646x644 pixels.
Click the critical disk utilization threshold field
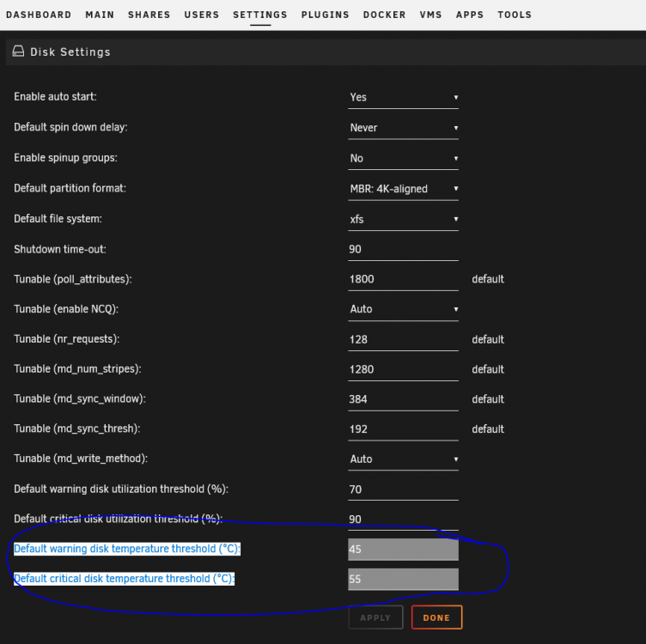tap(403, 519)
